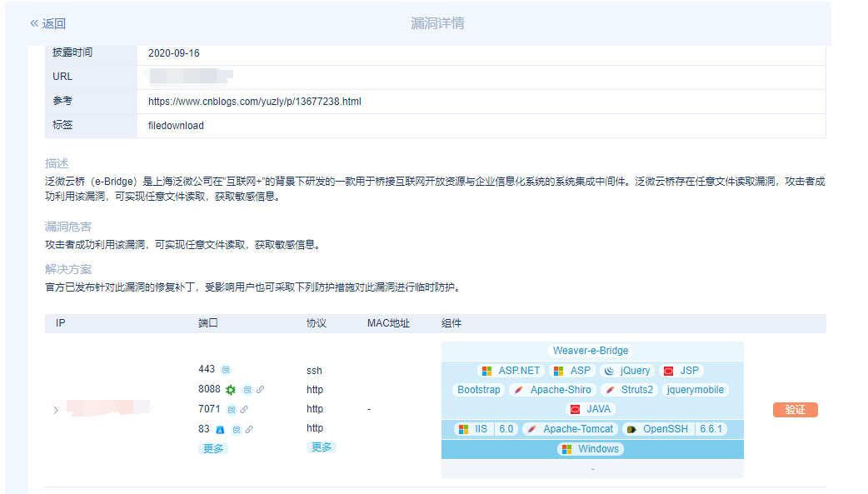Click port number 8088
Image resolution: width=868 pixels, height=494 pixels.
tap(209, 389)
